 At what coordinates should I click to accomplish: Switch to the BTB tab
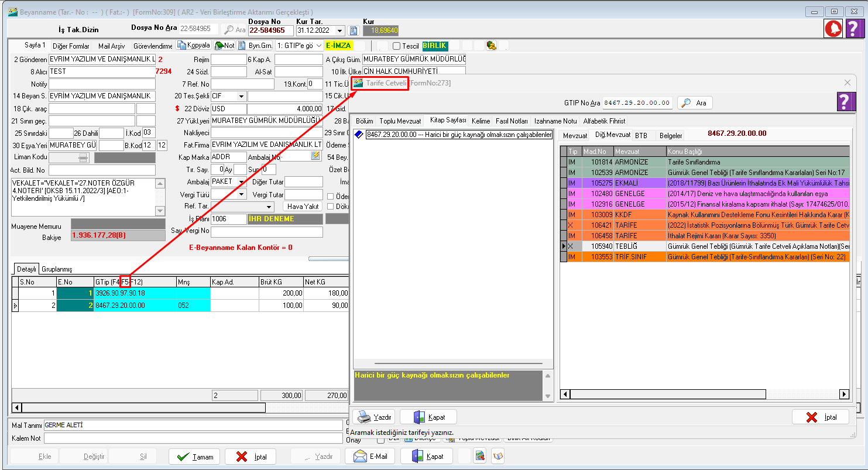[641, 135]
